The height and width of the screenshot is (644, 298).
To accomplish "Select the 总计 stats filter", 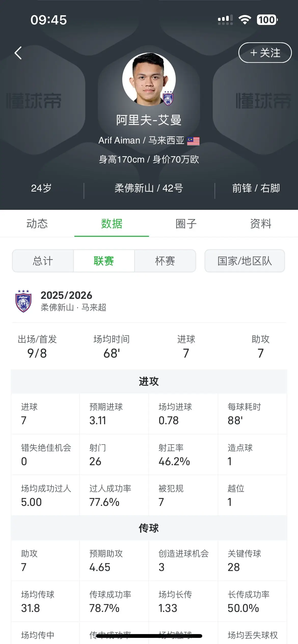I will coord(43,261).
